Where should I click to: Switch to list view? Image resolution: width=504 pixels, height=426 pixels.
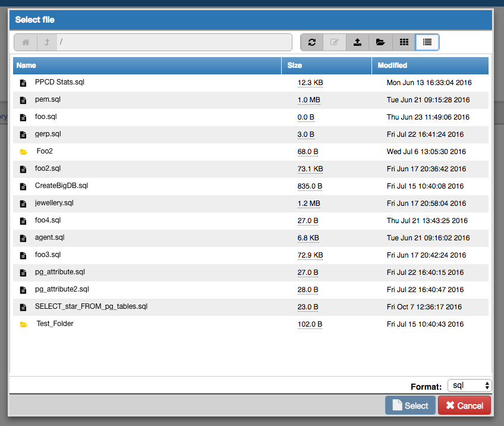[x=427, y=42]
